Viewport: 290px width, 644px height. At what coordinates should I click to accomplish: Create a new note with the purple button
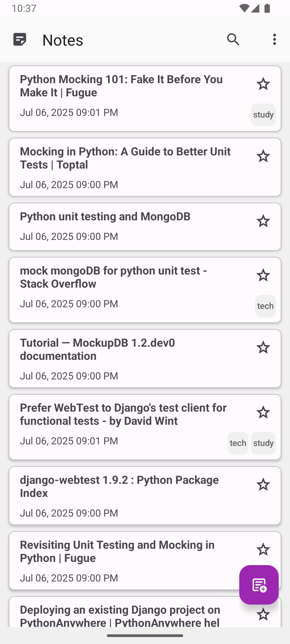click(x=259, y=585)
